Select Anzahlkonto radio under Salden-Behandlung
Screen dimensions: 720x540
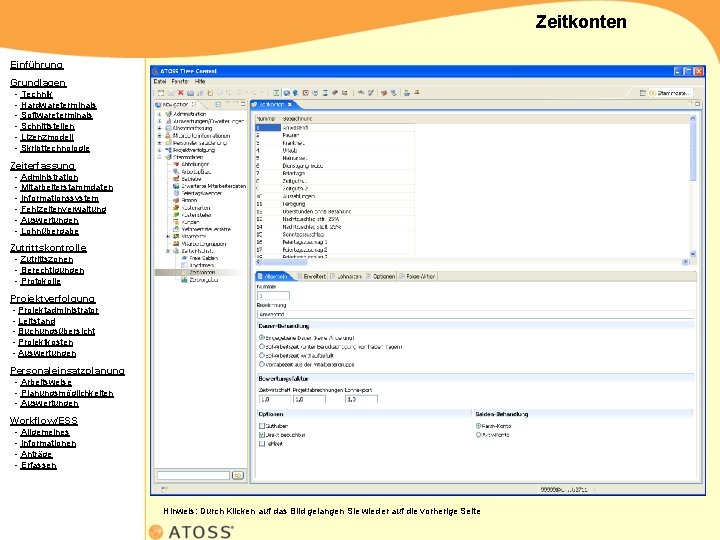478,434
